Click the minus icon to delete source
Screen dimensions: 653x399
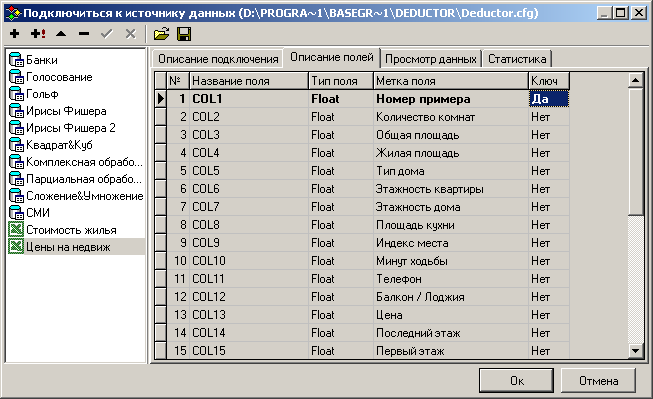pos(84,34)
